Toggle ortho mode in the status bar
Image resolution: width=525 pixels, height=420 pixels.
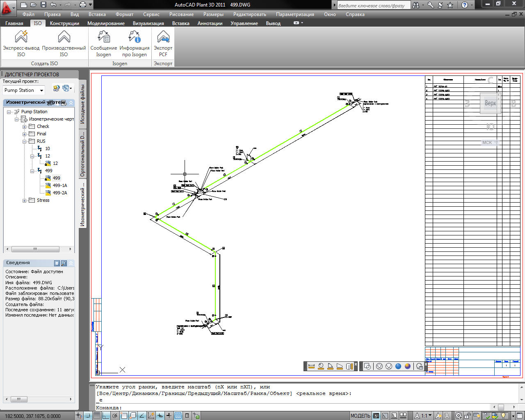click(x=106, y=415)
